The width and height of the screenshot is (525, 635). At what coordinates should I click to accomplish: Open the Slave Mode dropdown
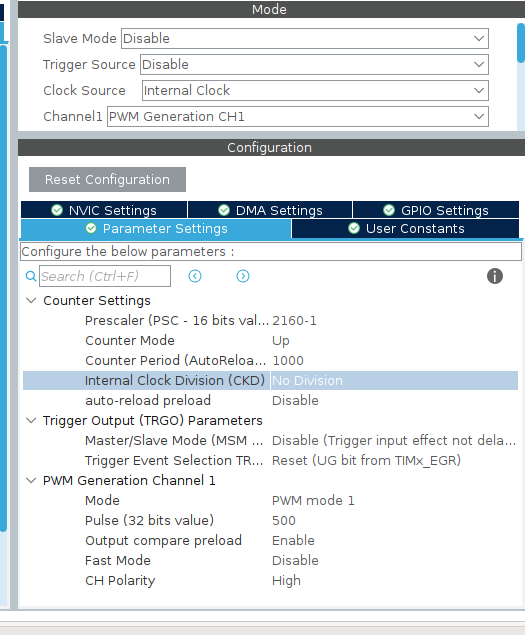coord(305,38)
